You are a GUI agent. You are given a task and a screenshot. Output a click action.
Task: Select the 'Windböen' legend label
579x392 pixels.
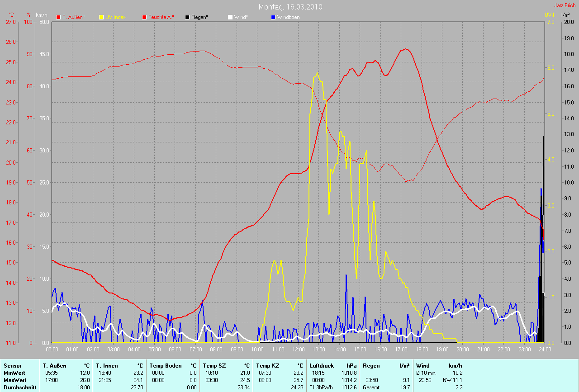(288, 17)
